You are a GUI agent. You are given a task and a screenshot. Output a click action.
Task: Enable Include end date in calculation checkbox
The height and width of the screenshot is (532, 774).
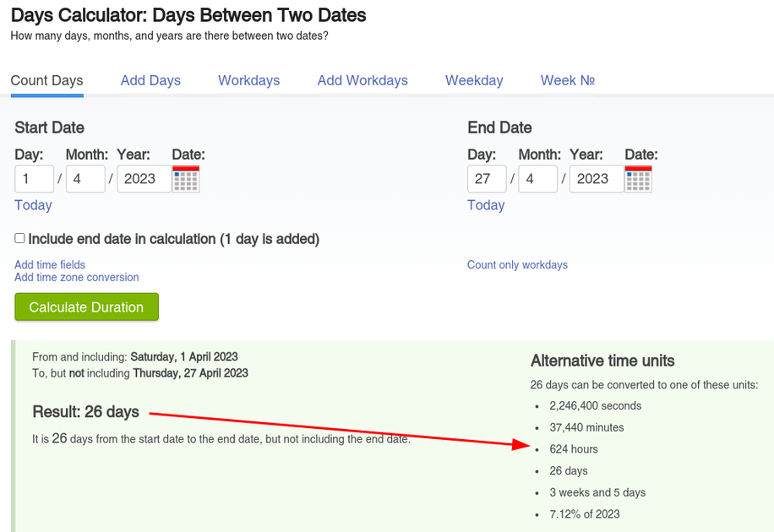pos(20,239)
